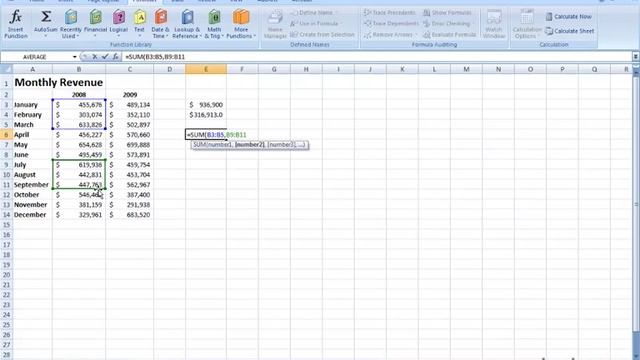
Task: Click the Name Box showing AVERAGE
Action: point(36,57)
